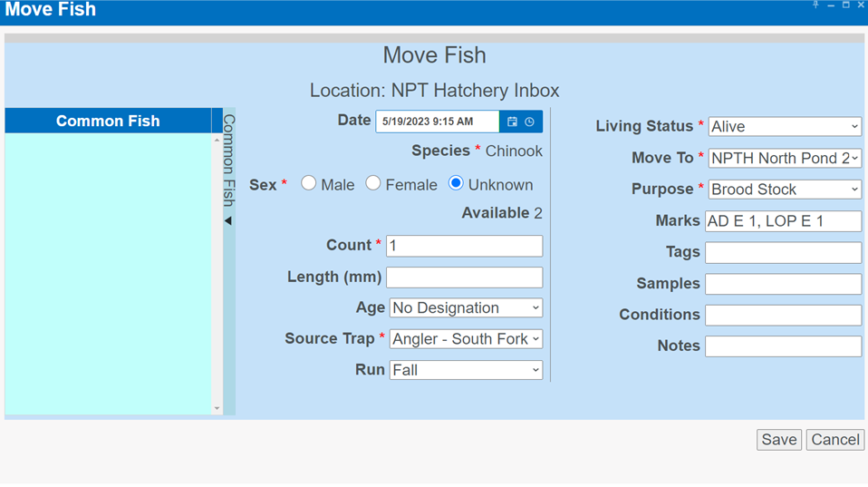Open the calendar date picker icon
Screen dimensions: 868x487
512,122
